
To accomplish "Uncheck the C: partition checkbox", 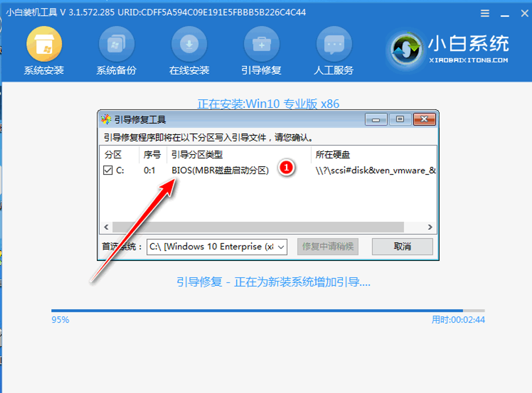I will pos(108,170).
